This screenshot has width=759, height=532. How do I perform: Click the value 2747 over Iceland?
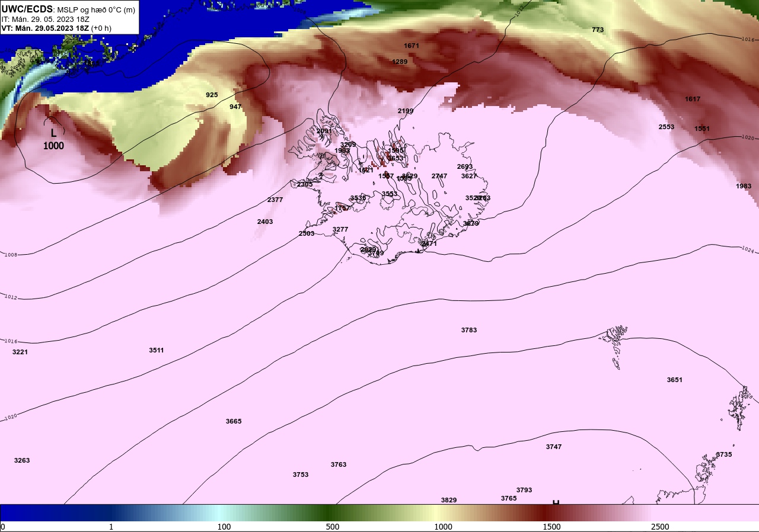(439, 176)
